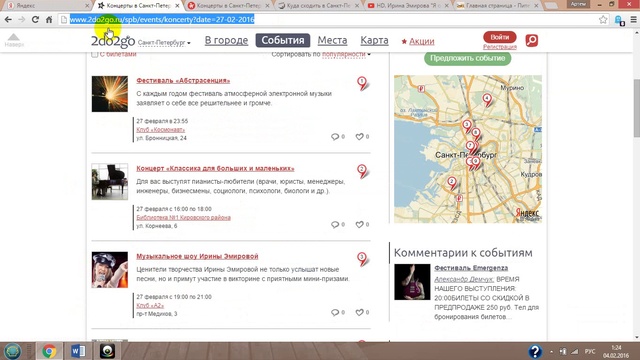Open Клуб «Космонавт» venue link
This screenshot has width=640, height=360.
[160, 129]
